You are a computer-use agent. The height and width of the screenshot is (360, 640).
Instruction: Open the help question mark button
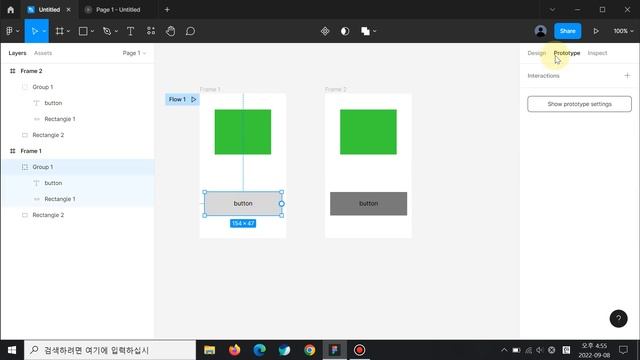coord(618,318)
